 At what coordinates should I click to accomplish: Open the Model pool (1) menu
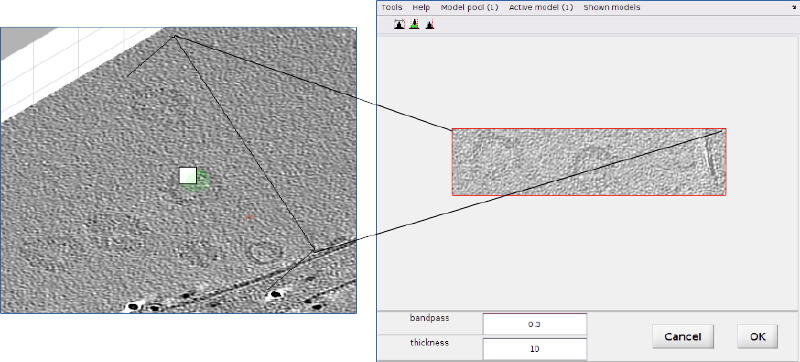click(469, 8)
